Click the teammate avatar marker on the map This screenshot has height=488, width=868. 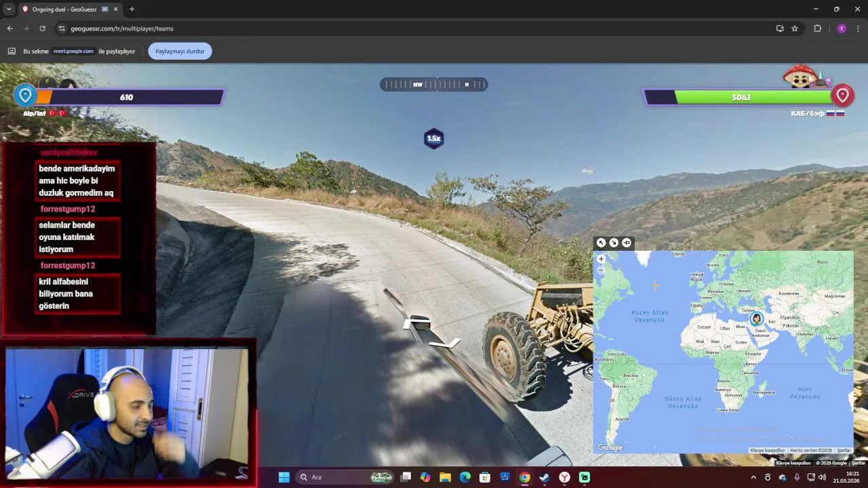[756, 318]
